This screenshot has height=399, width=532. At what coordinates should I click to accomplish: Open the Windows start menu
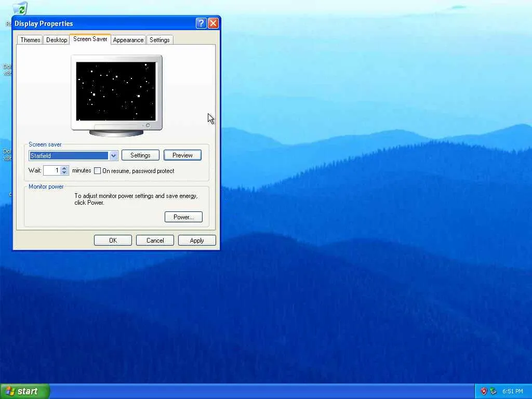point(25,391)
